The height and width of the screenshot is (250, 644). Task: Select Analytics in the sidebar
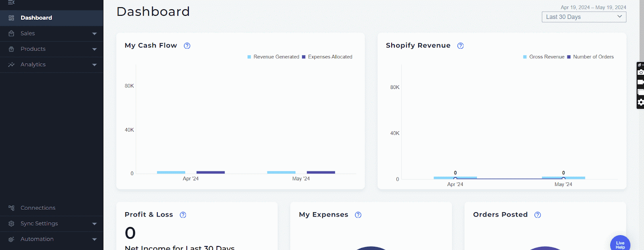click(33, 64)
